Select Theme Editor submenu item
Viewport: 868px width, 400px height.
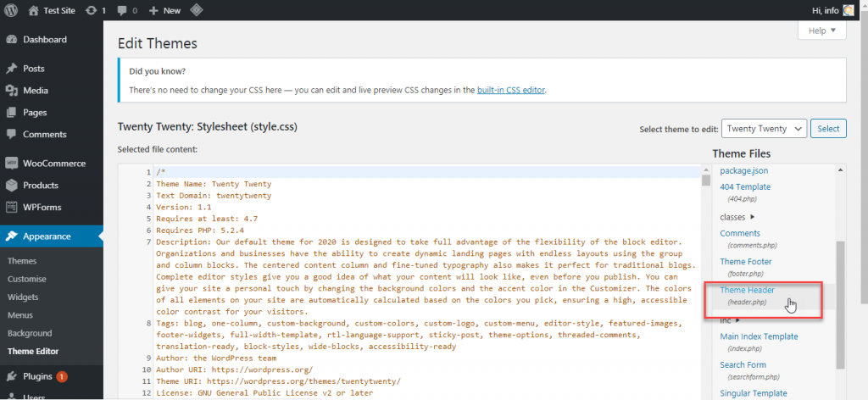pyautogui.click(x=33, y=352)
